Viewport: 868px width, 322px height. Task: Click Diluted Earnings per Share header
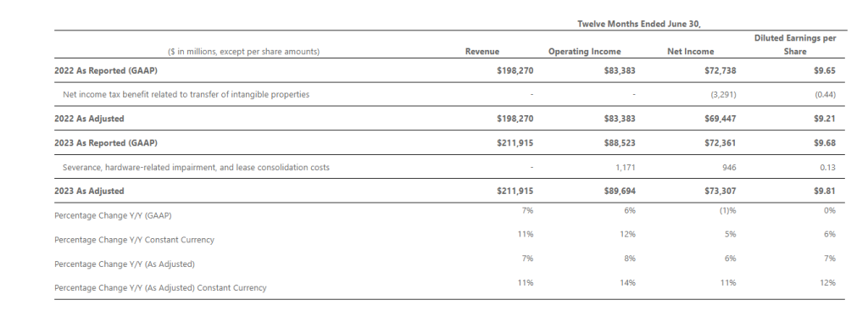795,45
